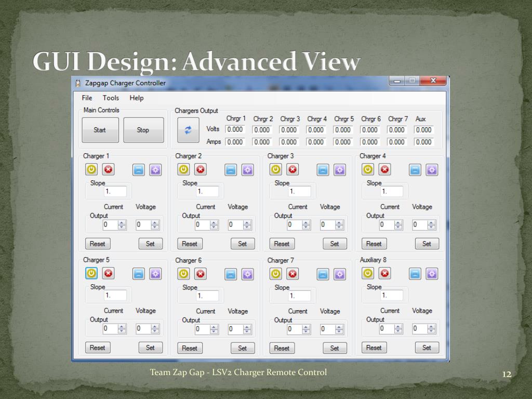Open the purple gear icon in Charger 2
The image size is (532, 399).
pyautogui.click(x=248, y=170)
